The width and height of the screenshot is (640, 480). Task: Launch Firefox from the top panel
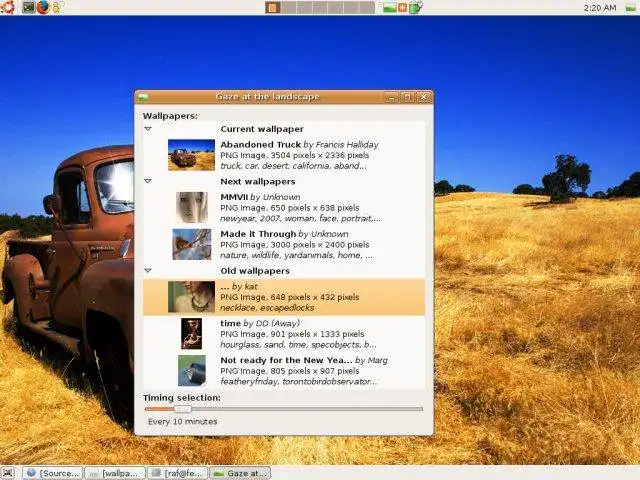[42, 7]
